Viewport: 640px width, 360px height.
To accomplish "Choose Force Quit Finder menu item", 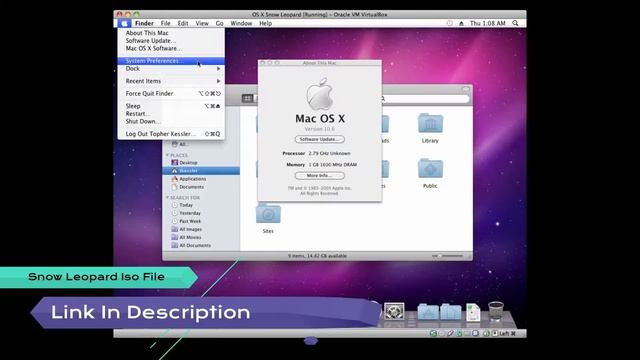I will coord(171,93).
